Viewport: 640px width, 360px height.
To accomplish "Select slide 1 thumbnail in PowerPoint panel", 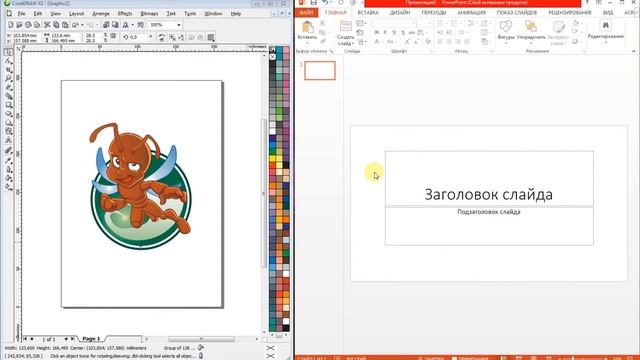I will pyautogui.click(x=320, y=70).
